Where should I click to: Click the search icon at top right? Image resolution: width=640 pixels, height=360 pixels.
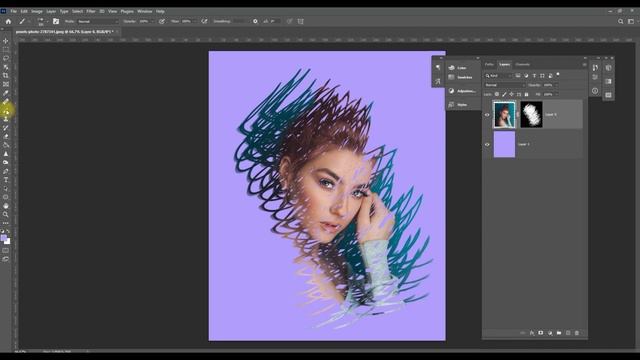tap(620, 21)
